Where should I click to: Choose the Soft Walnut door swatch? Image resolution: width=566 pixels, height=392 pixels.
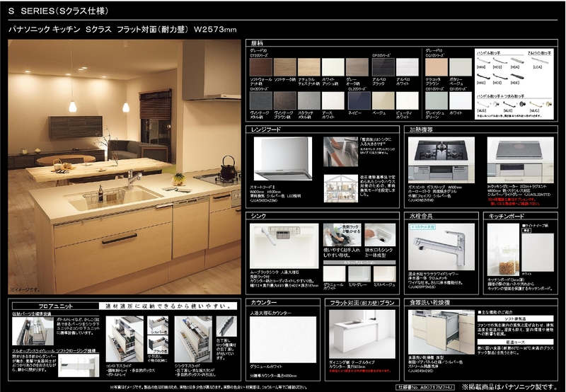[260, 67]
